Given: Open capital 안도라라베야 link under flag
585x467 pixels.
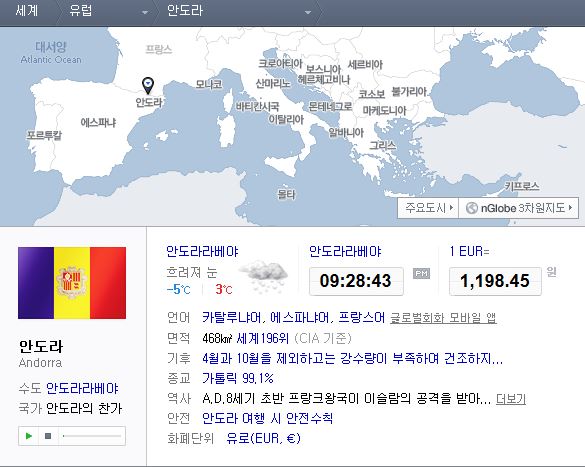Looking at the screenshot, I should coord(82,388).
